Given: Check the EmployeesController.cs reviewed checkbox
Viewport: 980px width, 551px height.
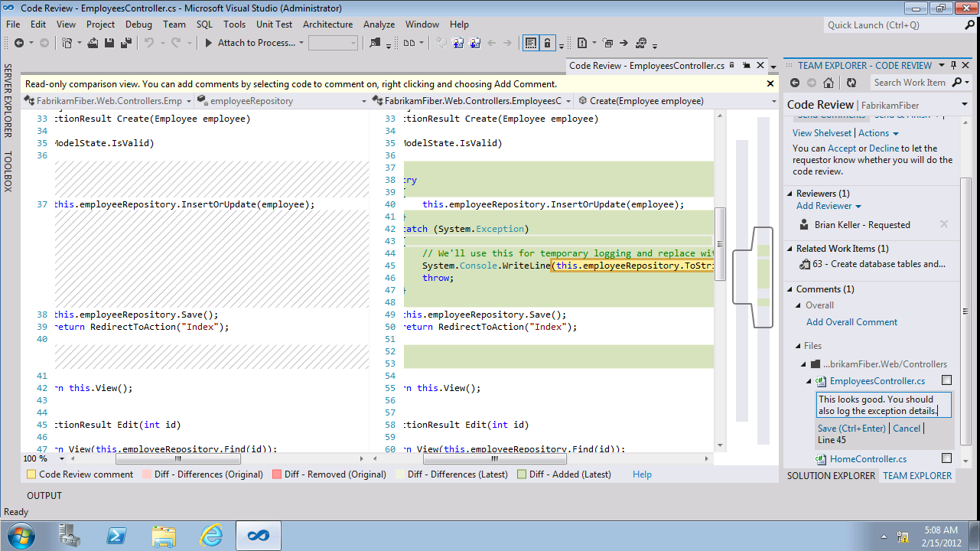Looking at the screenshot, I should pos(946,380).
